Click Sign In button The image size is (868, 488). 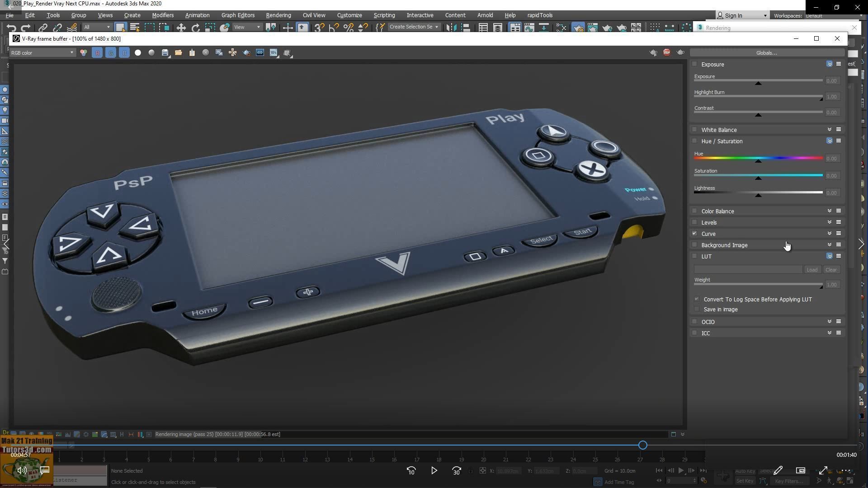[741, 15]
